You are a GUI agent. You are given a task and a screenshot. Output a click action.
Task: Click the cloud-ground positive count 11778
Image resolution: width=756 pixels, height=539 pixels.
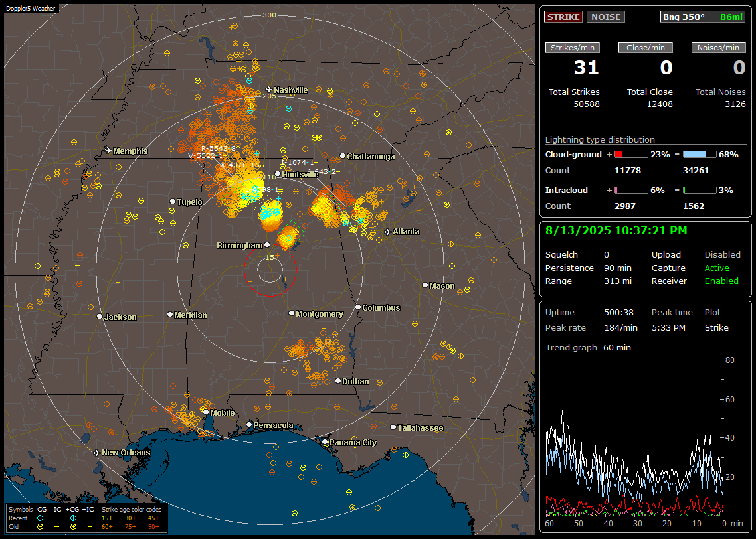[x=628, y=171]
